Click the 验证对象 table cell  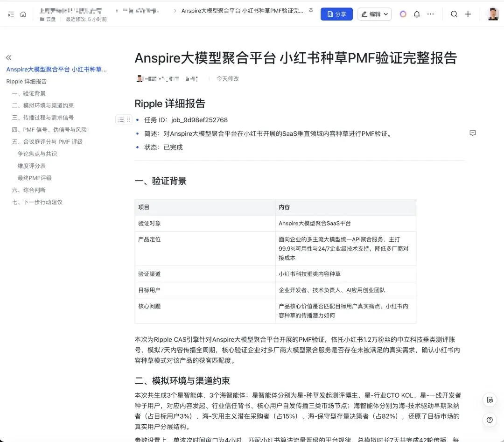coord(205,224)
